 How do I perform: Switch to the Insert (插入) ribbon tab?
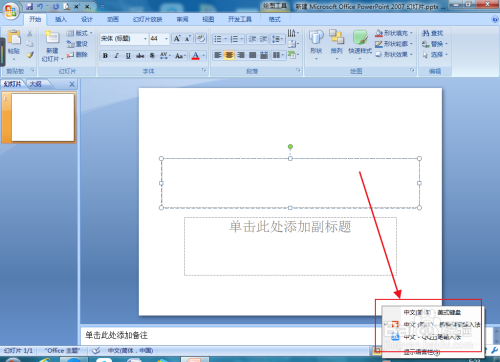coord(61,19)
